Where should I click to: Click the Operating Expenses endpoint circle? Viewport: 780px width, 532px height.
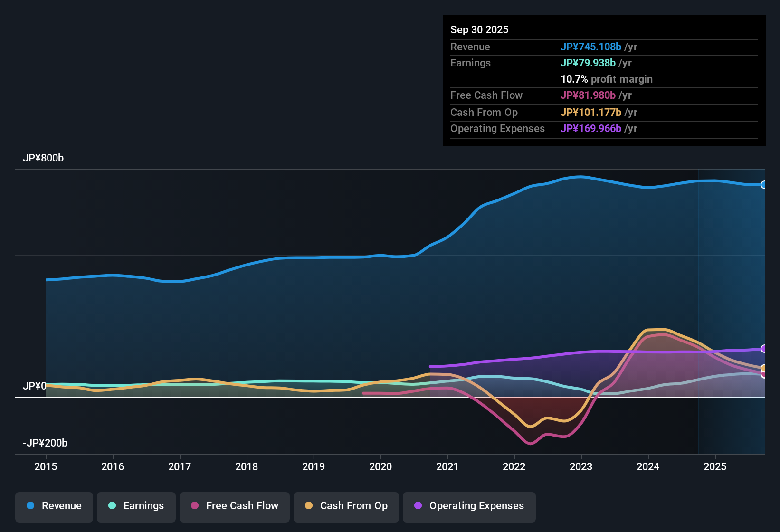(764, 349)
